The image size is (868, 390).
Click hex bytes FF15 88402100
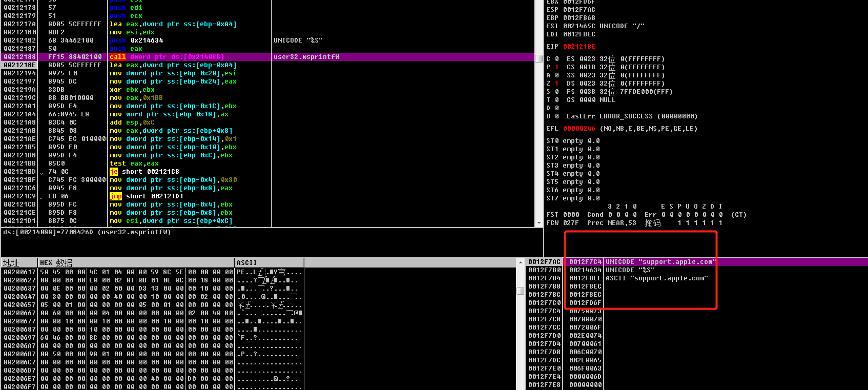pyautogui.click(x=75, y=57)
